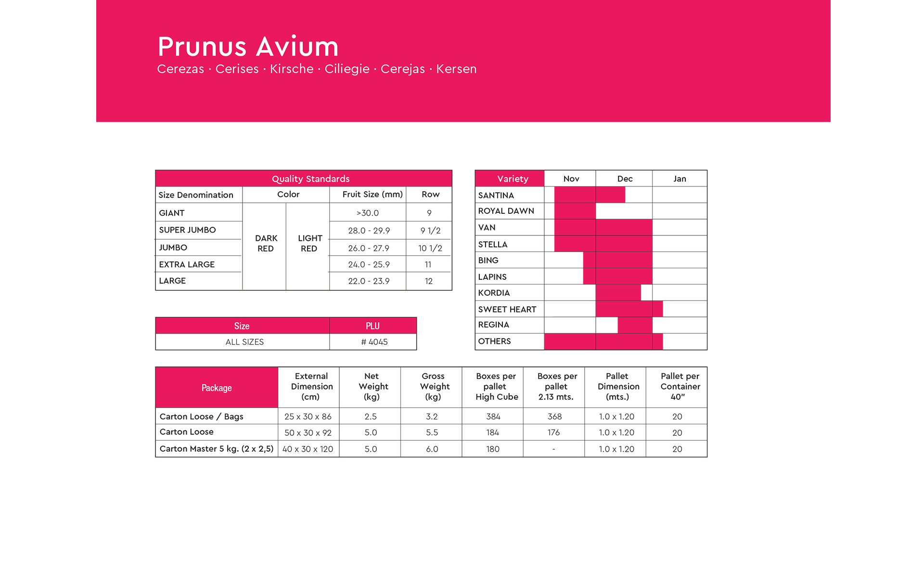The height and width of the screenshot is (587, 924).
Task: Select the ROYAL DAWN variety label
Action: click(506, 211)
